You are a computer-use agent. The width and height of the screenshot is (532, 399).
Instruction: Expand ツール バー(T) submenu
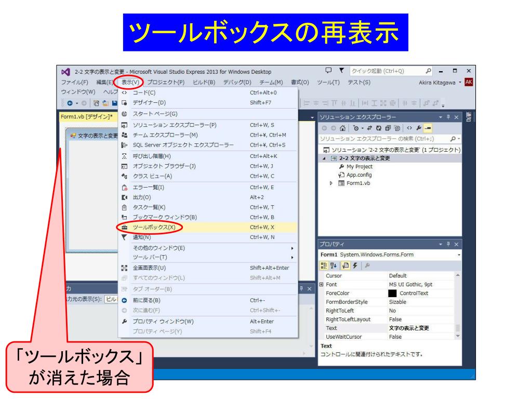click(208, 257)
